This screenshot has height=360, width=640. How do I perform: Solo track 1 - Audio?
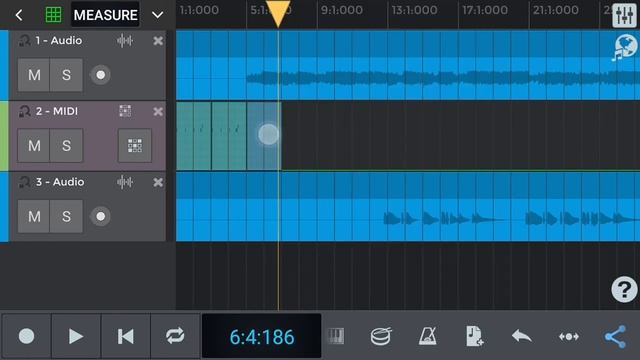coord(66,75)
